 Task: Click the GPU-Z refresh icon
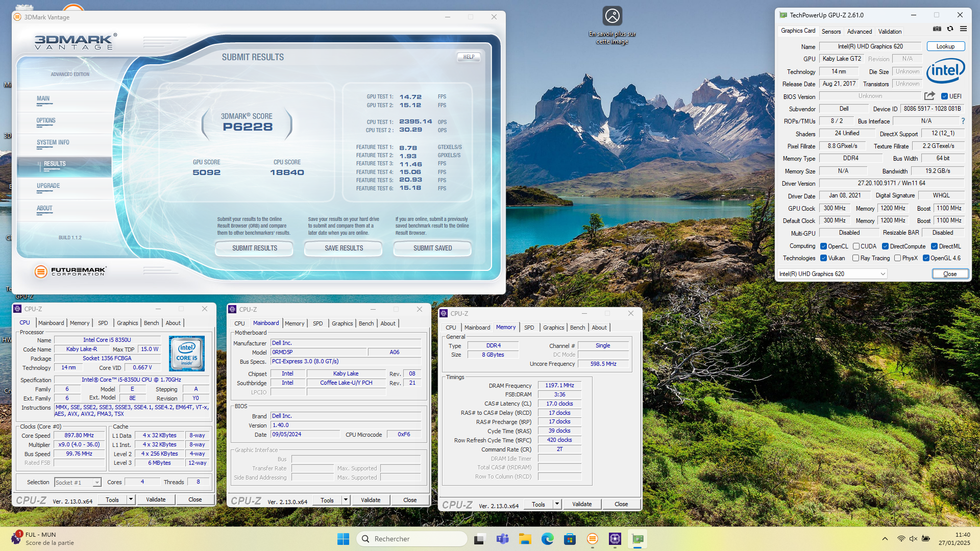point(950,29)
